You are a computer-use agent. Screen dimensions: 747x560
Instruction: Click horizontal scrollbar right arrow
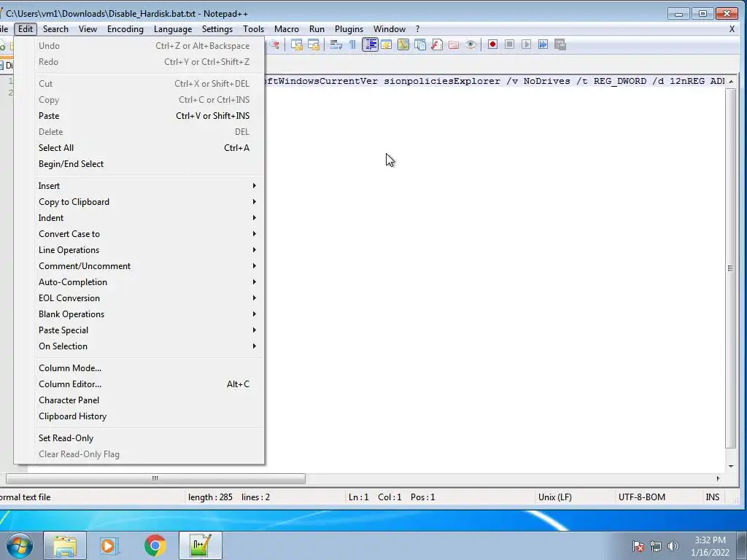coord(718,478)
